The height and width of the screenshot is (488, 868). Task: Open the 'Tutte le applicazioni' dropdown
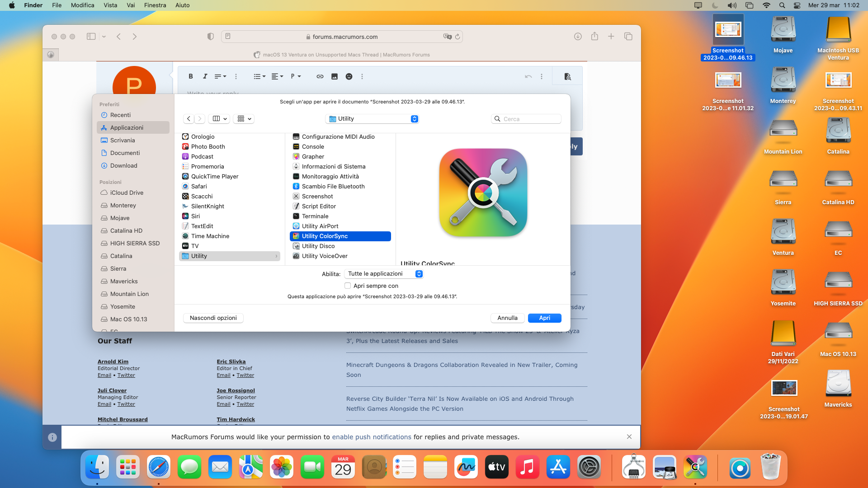384,274
